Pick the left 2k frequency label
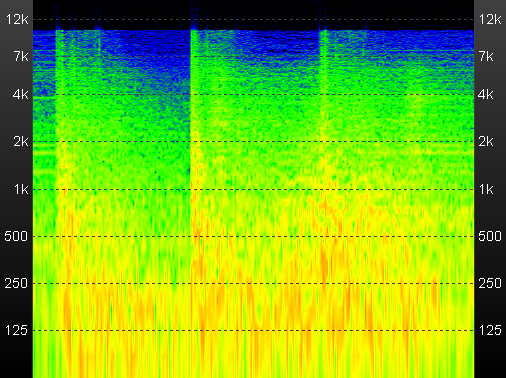The width and height of the screenshot is (506, 378). tap(21, 142)
